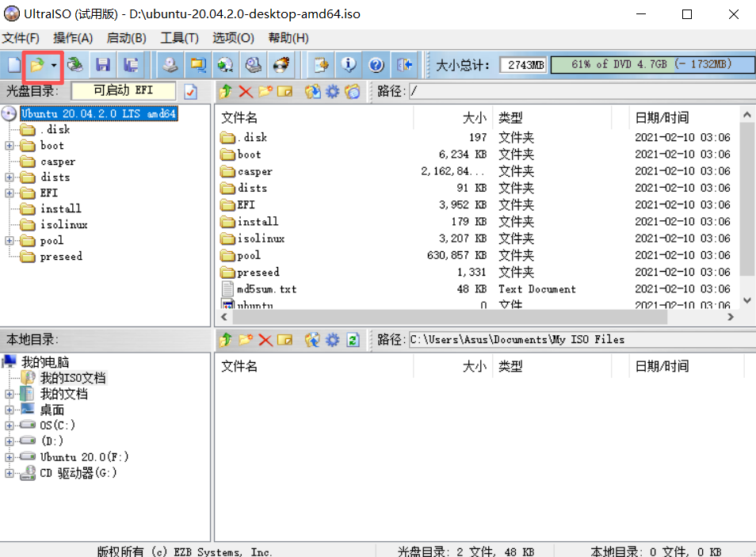
Task: Click the Rename icon in local panel toolbar
Action: point(285,340)
